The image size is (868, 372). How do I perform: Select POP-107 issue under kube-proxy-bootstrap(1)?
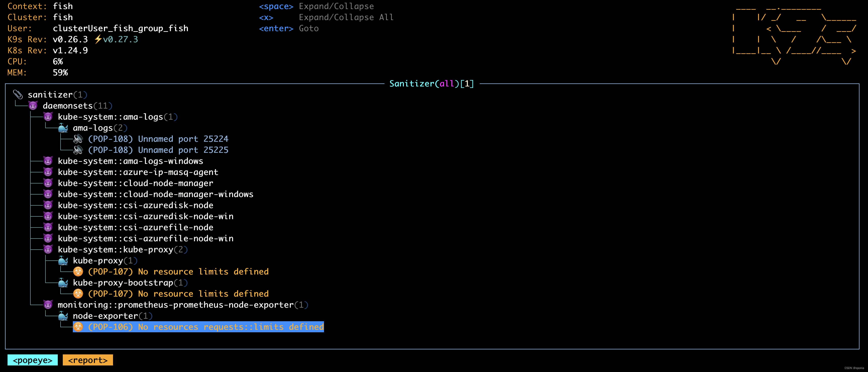178,294
